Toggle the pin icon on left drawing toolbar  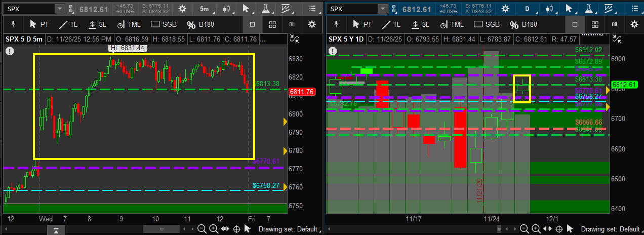(x=13, y=24)
